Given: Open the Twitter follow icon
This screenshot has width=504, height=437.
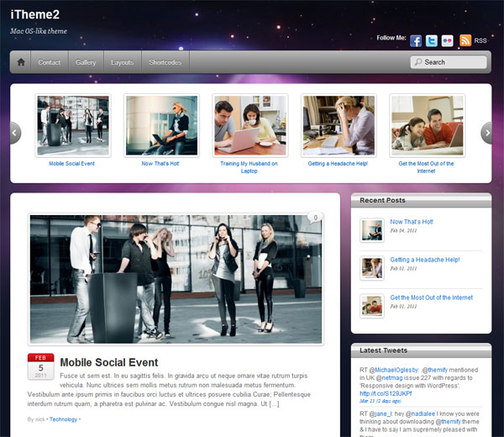Looking at the screenshot, I should pyautogui.click(x=432, y=41).
